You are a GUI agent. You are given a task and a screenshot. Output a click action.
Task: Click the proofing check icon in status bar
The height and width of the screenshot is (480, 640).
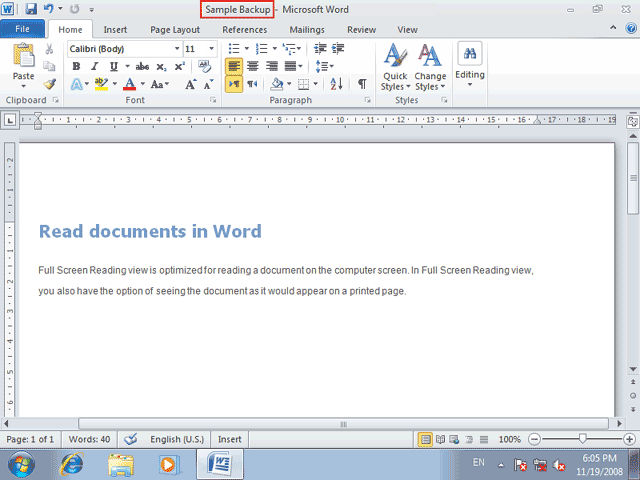tap(131, 439)
